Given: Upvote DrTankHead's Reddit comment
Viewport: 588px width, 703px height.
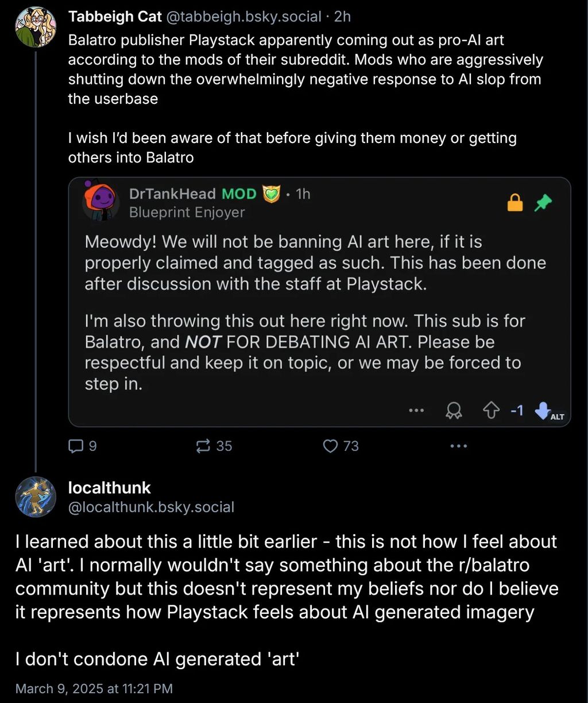Looking at the screenshot, I should (491, 410).
